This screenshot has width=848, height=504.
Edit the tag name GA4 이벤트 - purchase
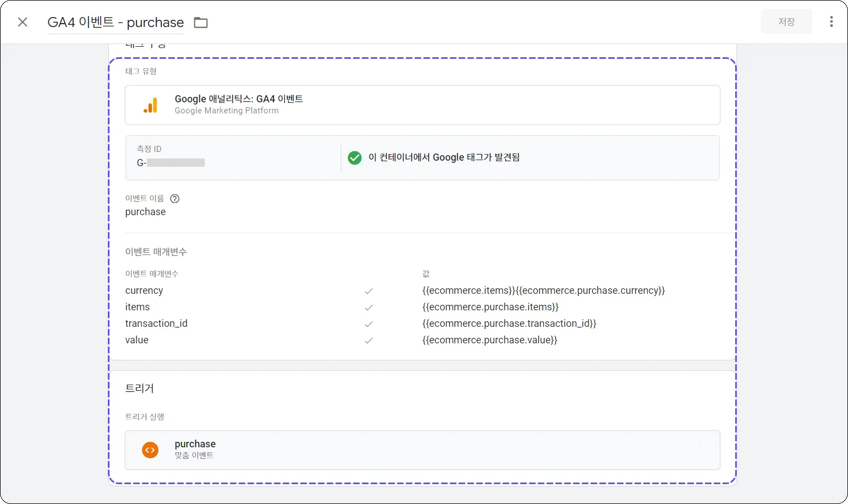point(116,22)
